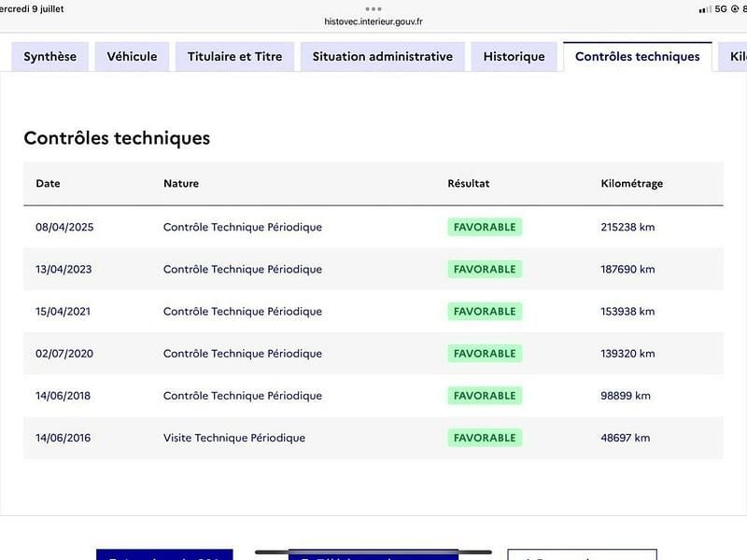
Task: Open the Synthèse tab
Action: click(x=50, y=57)
